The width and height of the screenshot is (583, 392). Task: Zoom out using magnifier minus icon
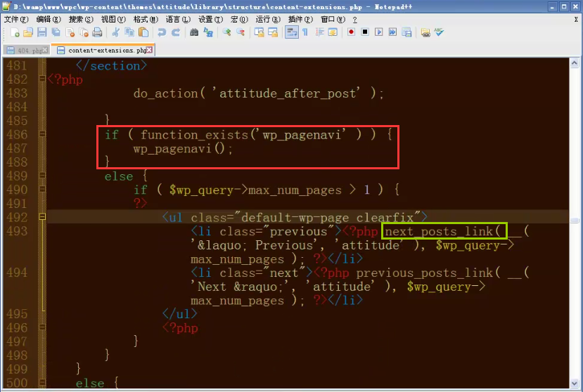click(x=241, y=32)
